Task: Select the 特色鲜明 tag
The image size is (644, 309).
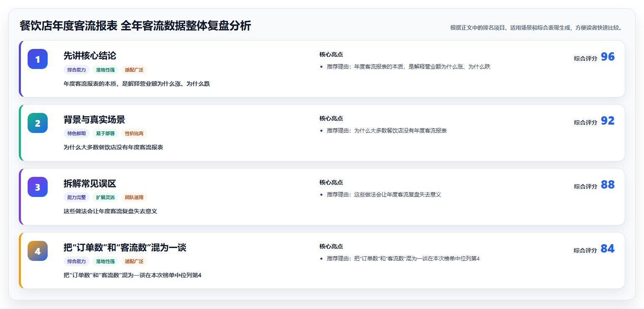Action: [x=77, y=133]
